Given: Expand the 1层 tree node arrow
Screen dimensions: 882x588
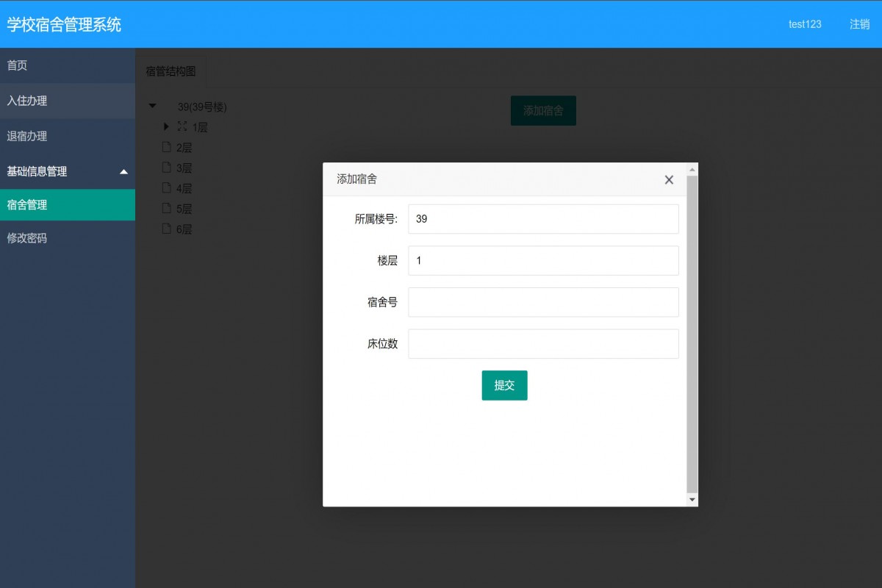Looking at the screenshot, I should click(167, 126).
